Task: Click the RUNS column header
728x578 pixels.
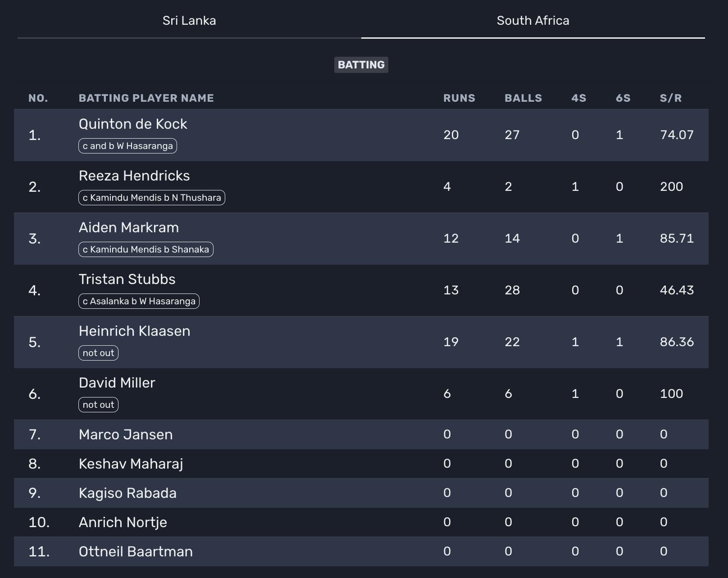Action: tap(459, 98)
